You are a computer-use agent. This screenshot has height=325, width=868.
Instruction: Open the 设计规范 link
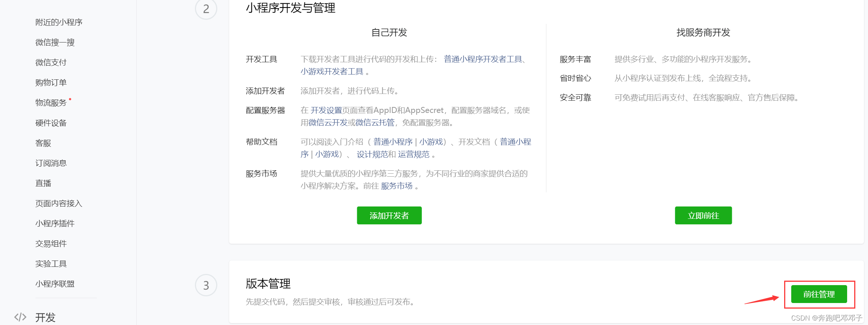[x=372, y=154]
